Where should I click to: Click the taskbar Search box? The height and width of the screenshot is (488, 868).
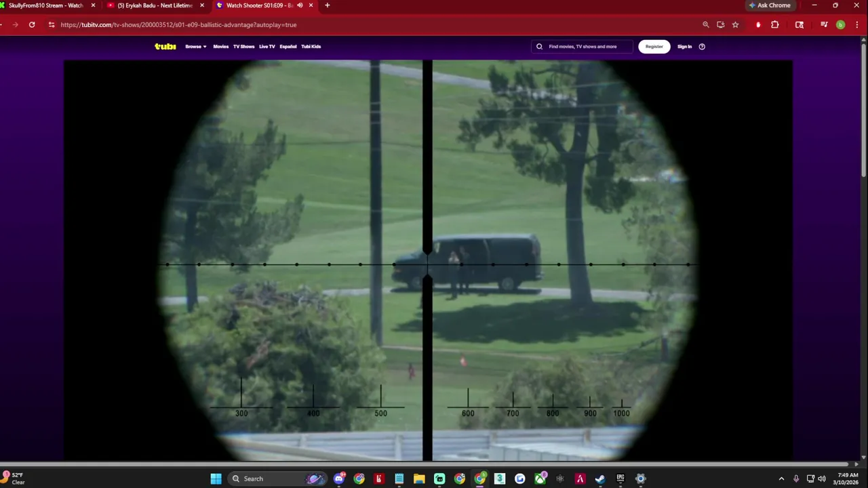pyautogui.click(x=277, y=479)
